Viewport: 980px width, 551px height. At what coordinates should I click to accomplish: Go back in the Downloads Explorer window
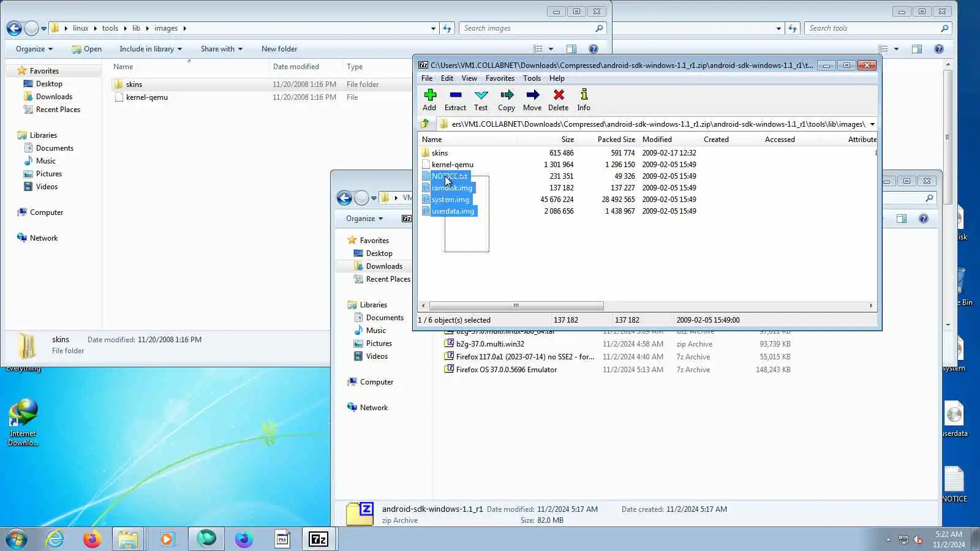[x=344, y=198]
